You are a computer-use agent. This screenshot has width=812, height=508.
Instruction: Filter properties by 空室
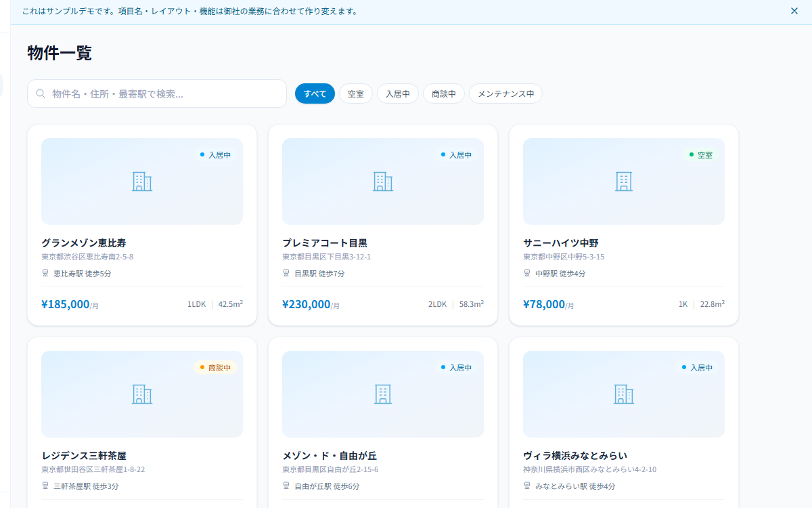pos(356,93)
